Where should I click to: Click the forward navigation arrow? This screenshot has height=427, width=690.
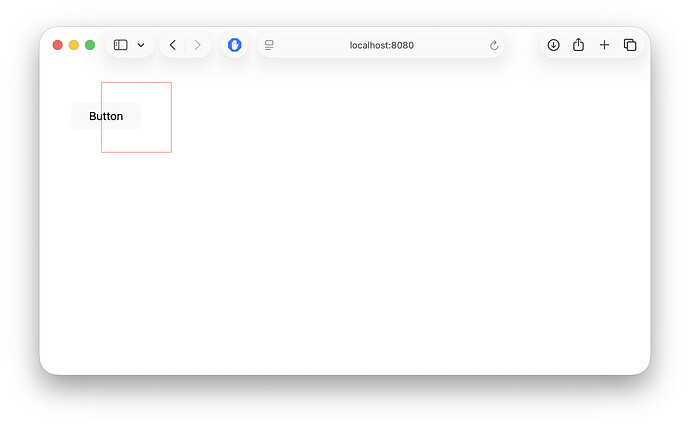(197, 45)
